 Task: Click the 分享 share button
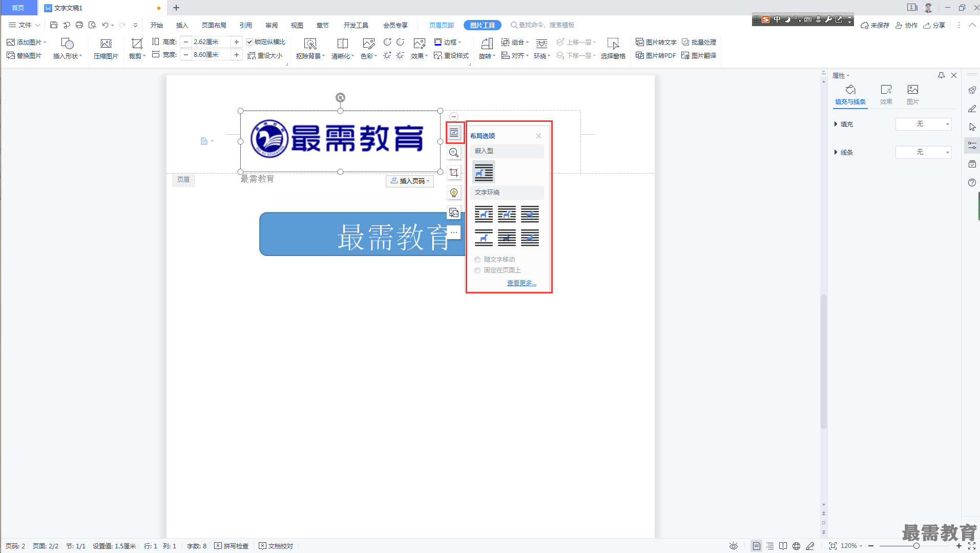pyautogui.click(x=934, y=25)
